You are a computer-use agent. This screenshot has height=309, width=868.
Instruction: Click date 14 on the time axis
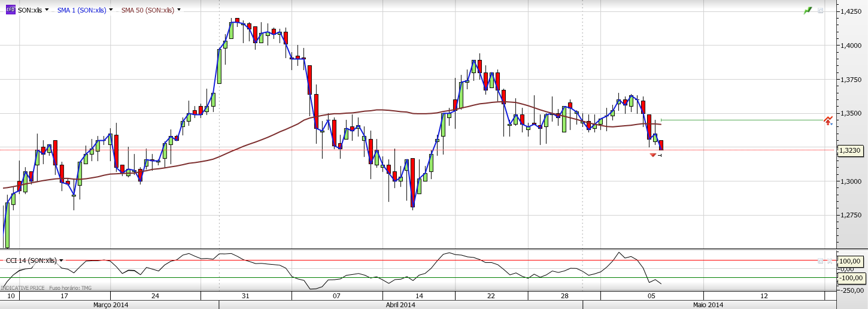pos(419,296)
